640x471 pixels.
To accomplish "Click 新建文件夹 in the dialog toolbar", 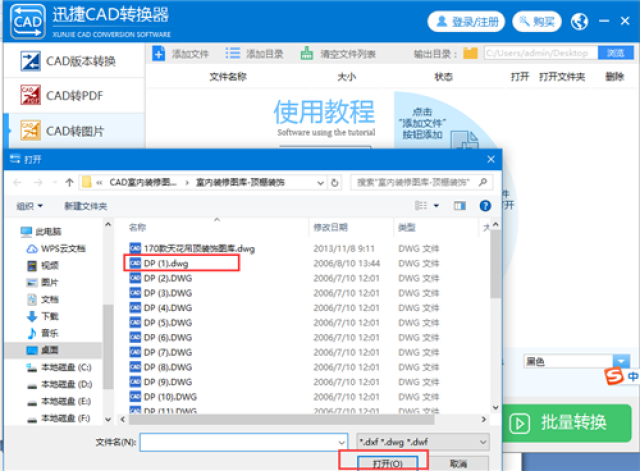I will tap(86, 206).
